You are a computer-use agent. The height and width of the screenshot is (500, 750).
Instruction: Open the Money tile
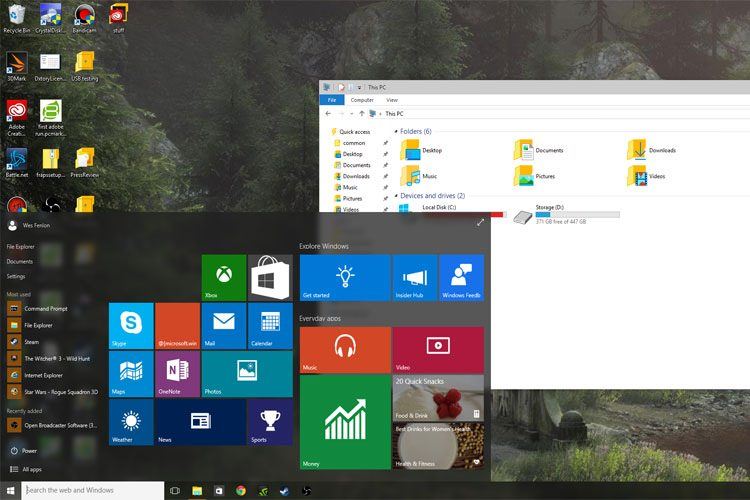coord(344,422)
